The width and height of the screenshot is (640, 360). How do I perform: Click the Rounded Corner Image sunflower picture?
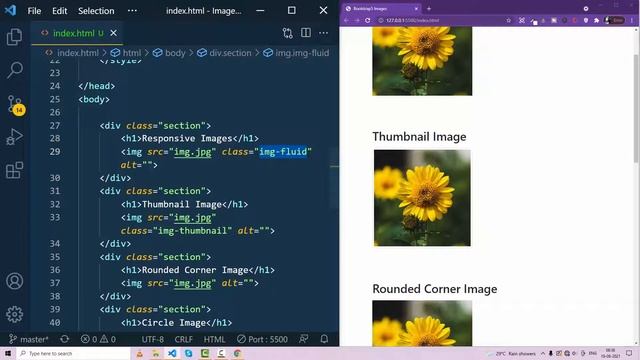coord(422,323)
